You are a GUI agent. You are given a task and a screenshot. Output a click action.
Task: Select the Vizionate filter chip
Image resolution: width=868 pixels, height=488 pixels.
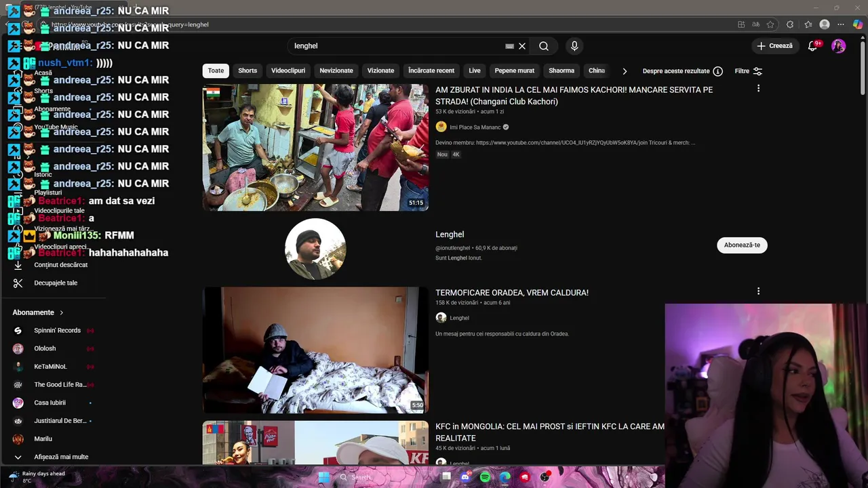380,70
